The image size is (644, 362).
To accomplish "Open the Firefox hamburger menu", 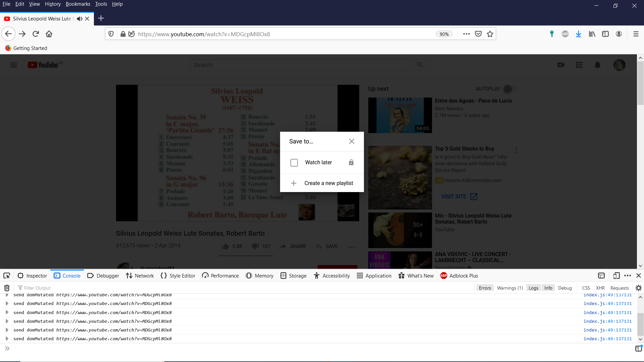I will (636, 34).
